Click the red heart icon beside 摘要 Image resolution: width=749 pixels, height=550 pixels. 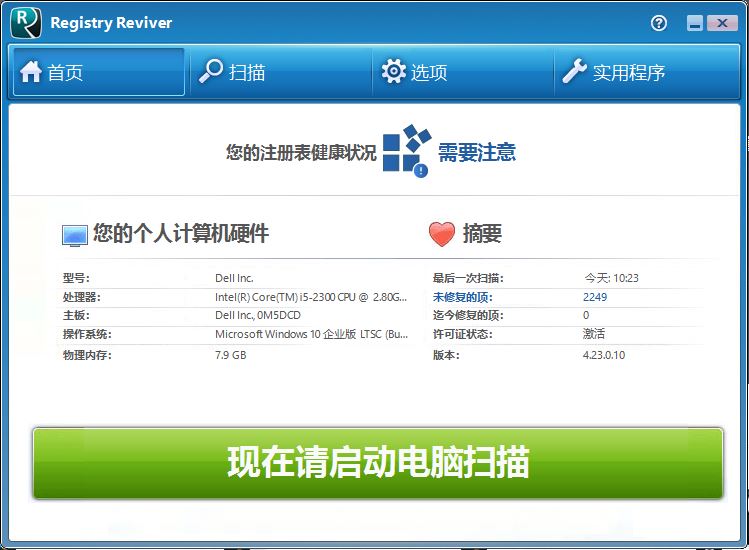[x=442, y=234]
